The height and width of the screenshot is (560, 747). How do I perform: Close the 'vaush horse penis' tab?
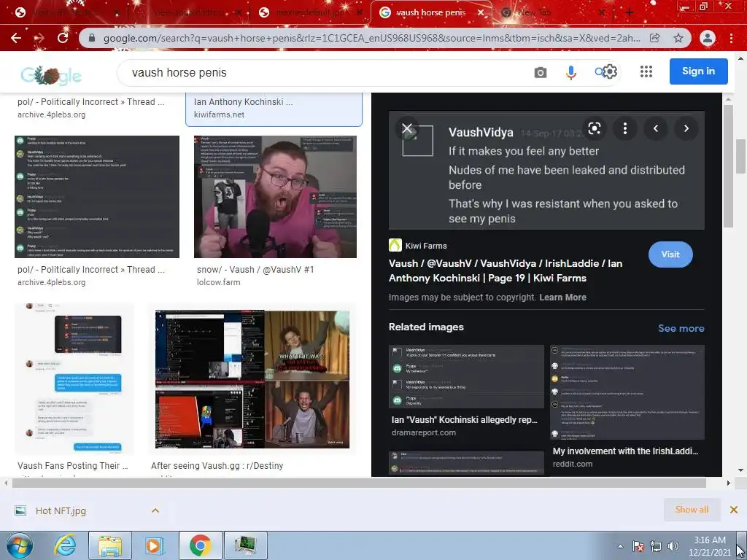point(481,13)
